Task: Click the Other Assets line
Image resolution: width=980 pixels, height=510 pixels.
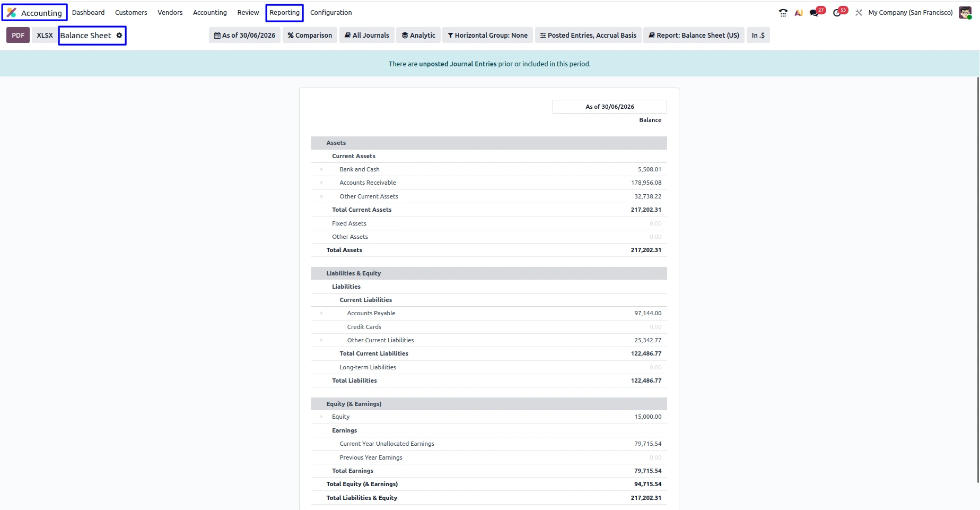Action: click(489, 237)
